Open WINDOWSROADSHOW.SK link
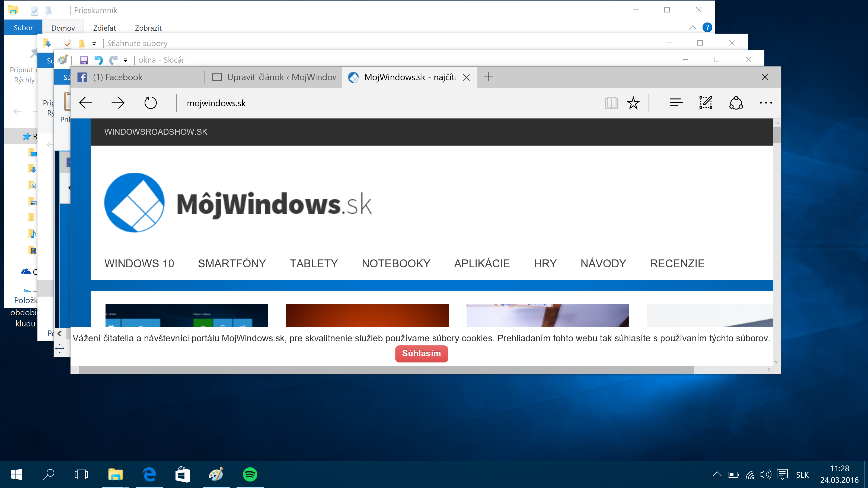868x488 pixels. pos(156,132)
